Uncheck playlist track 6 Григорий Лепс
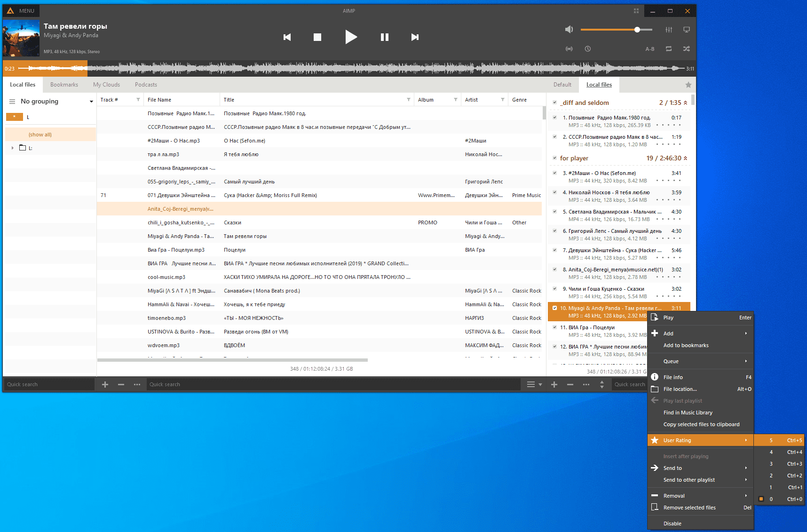The image size is (807, 532). [555, 231]
